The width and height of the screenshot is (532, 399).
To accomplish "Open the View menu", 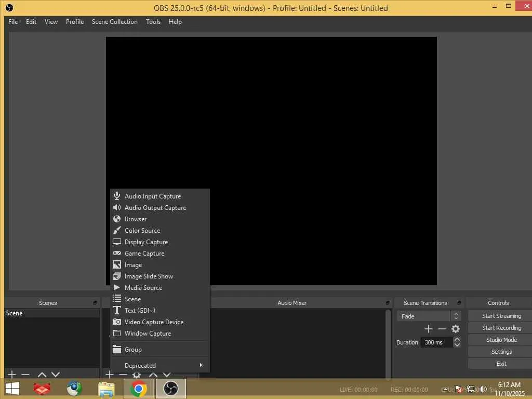I will (51, 22).
